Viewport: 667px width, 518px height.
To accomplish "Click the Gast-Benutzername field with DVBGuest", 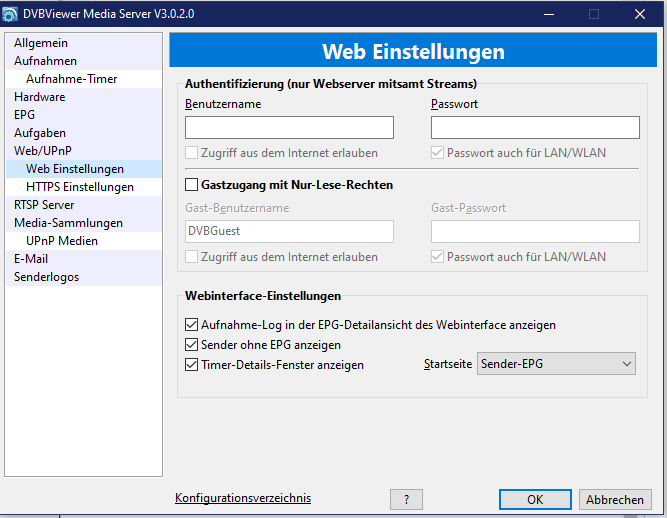I will [289, 231].
